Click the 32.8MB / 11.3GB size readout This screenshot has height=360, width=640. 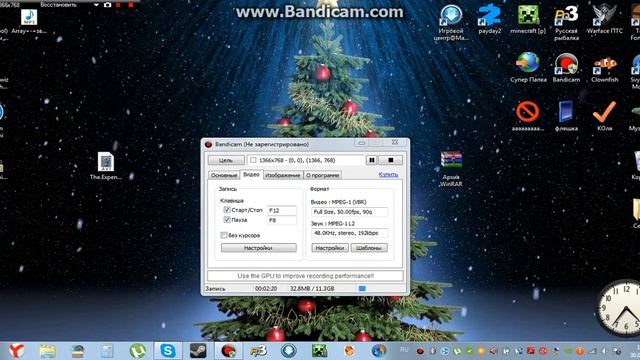[x=312, y=289]
